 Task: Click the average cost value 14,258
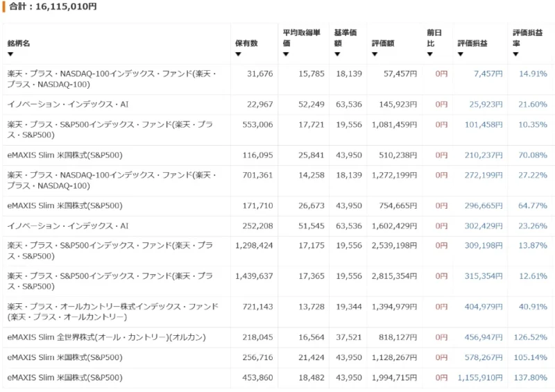coord(311,176)
